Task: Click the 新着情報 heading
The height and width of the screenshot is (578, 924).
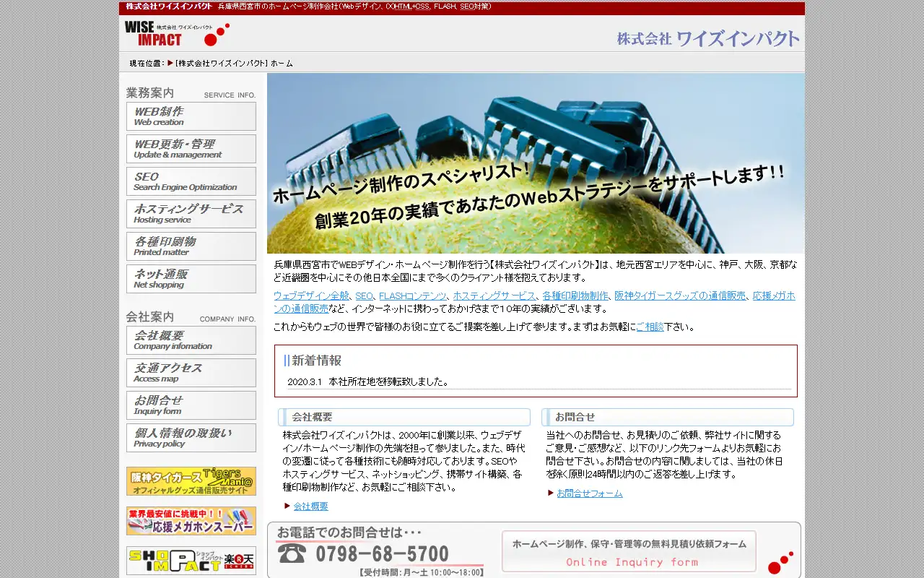Action: [316, 361]
